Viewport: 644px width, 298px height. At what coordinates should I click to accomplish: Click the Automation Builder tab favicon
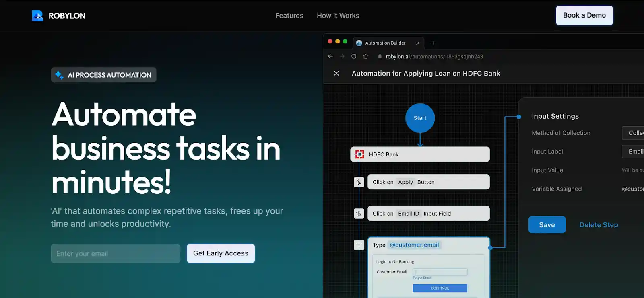(x=359, y=43)
